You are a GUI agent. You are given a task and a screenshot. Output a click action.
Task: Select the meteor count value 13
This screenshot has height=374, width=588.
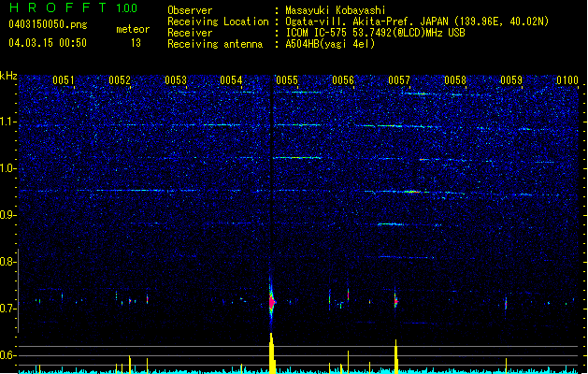coord(136,43)
